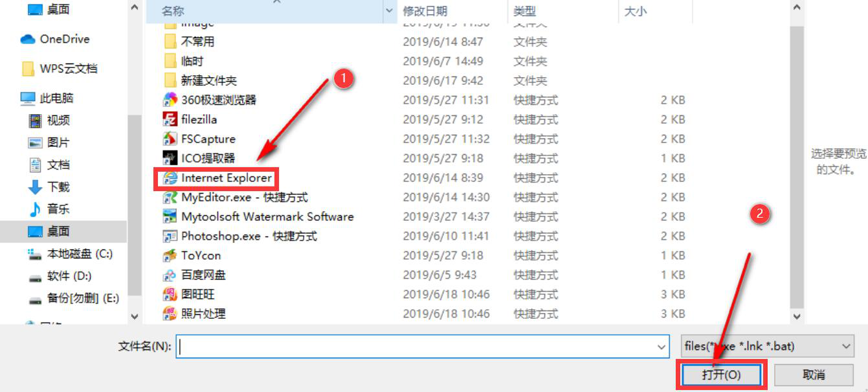Viewport: 868px width, 392px height.
Task: Sort files by 大小 column header
Action: click(x=635, y=11)
